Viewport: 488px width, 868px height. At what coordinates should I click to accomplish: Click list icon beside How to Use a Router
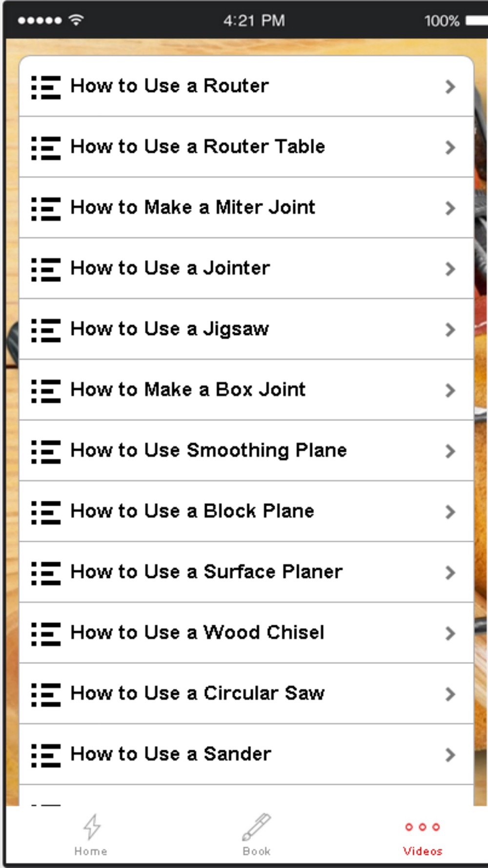(46, 87)
